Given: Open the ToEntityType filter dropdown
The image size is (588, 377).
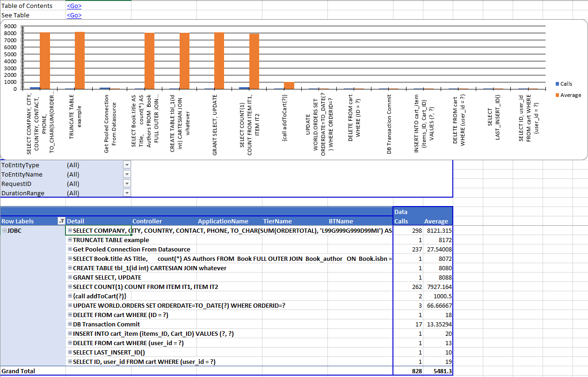Looking at the screenshot, I should coord(126,165).
